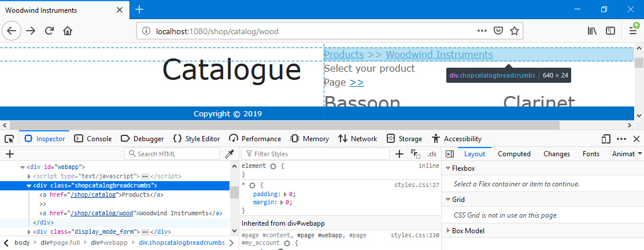Viewport: 644px width, 250px height.
Task: Toggle Responsive Design Mode icon
Action: coord(606,139)
